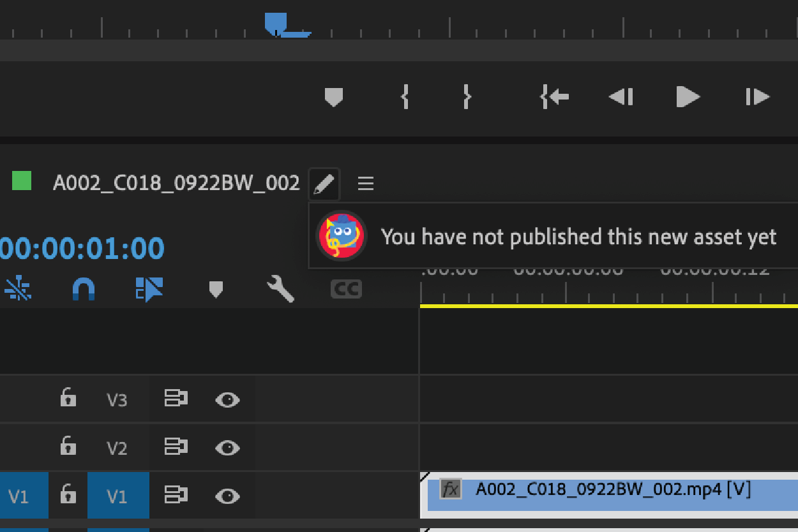
Task: Toggle the lock on track V2
Action: pos(68,447)
